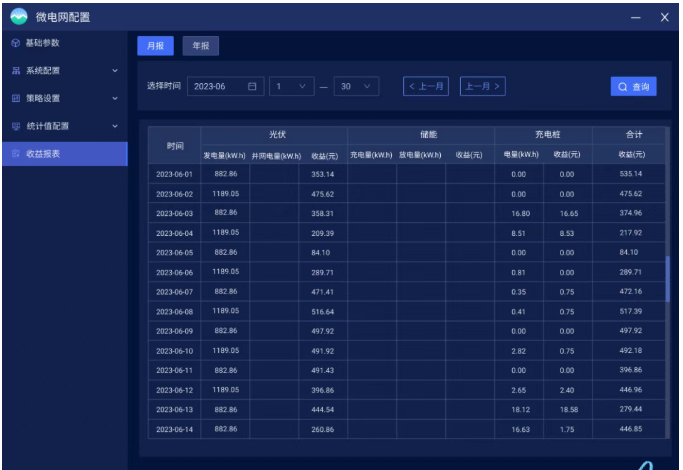The height and width of the screenshot is (470, 683).
Task: Click the 基础参数 cube icon
Action: point(16,43)
